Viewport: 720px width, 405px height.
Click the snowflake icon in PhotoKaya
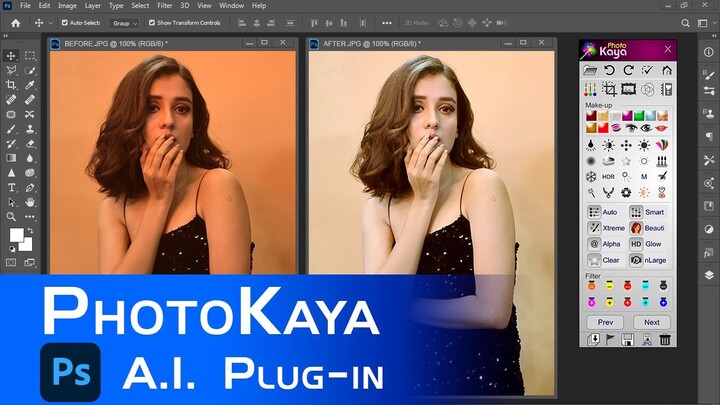pos(591,176)
